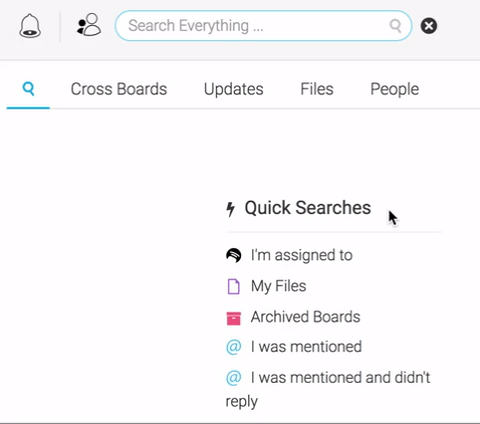The image size is (480, 424).
Task: Click the lightning bolt Quick Searches icon
Action: 230,209
